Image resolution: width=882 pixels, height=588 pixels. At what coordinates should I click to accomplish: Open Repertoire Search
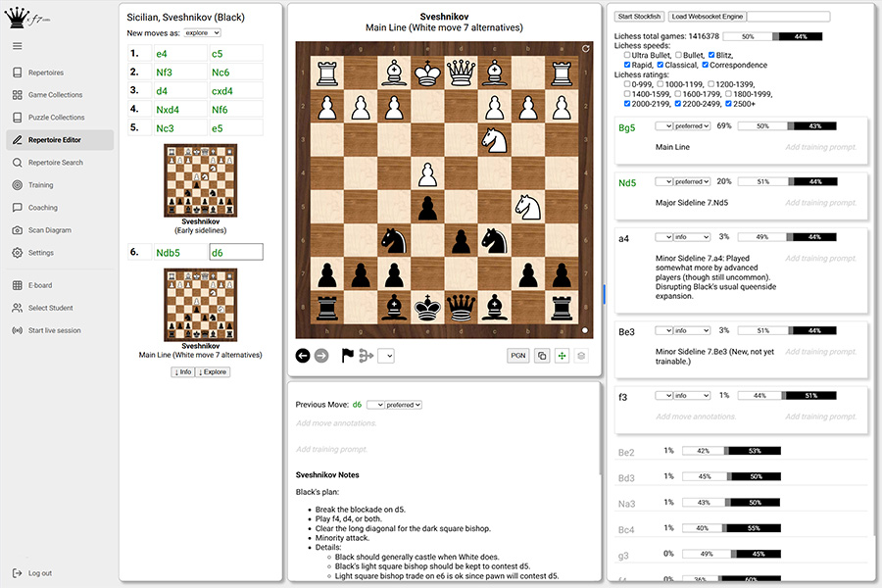tap(55, 163)
